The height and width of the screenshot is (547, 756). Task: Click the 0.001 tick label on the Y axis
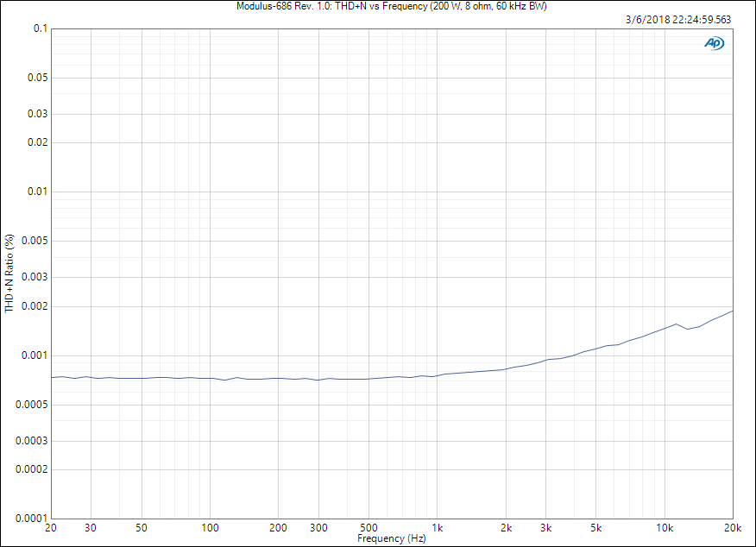click(x=35, y=355)
